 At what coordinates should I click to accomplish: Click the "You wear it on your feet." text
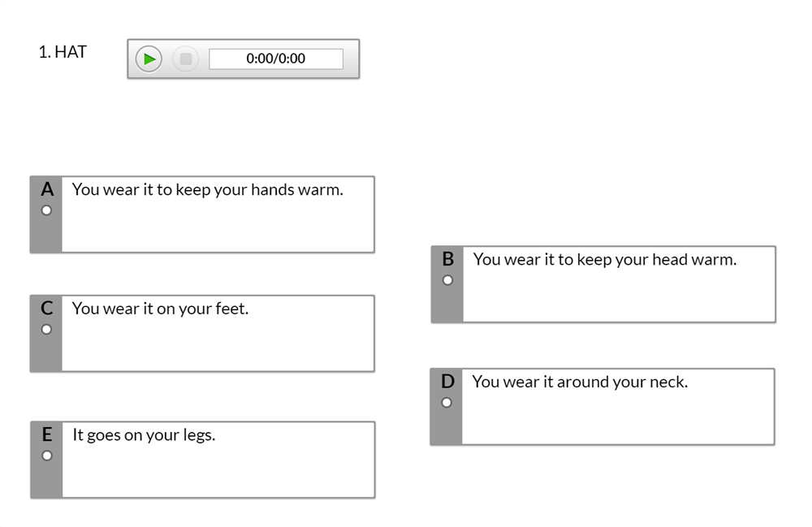160,309
